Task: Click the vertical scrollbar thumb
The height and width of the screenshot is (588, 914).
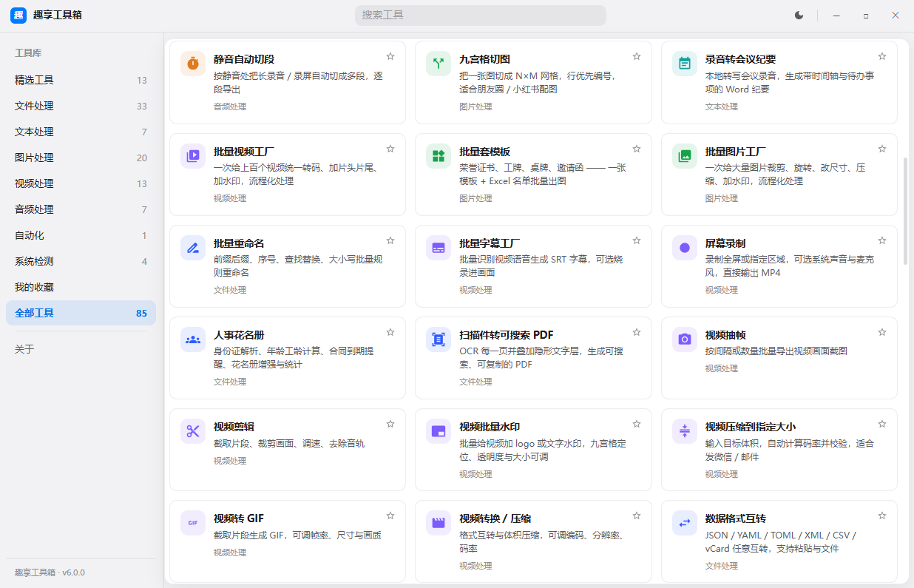Action: point(905,211)
